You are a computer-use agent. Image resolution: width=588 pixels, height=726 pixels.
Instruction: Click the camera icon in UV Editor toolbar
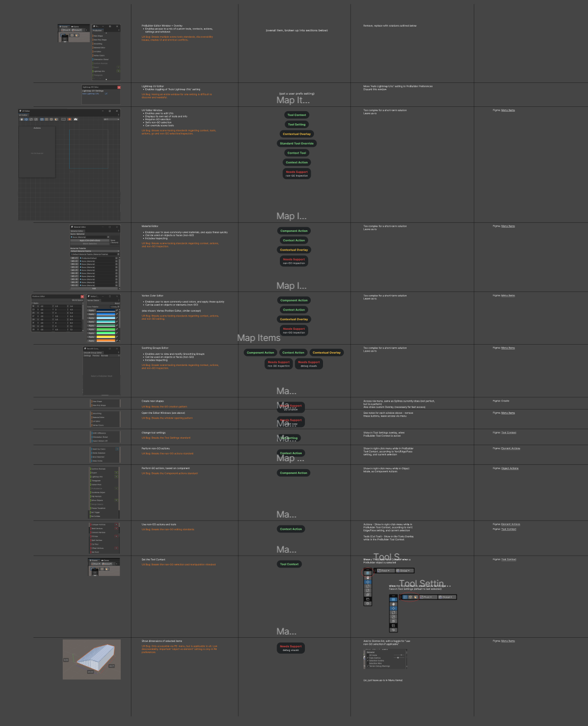tap(76, 119)
